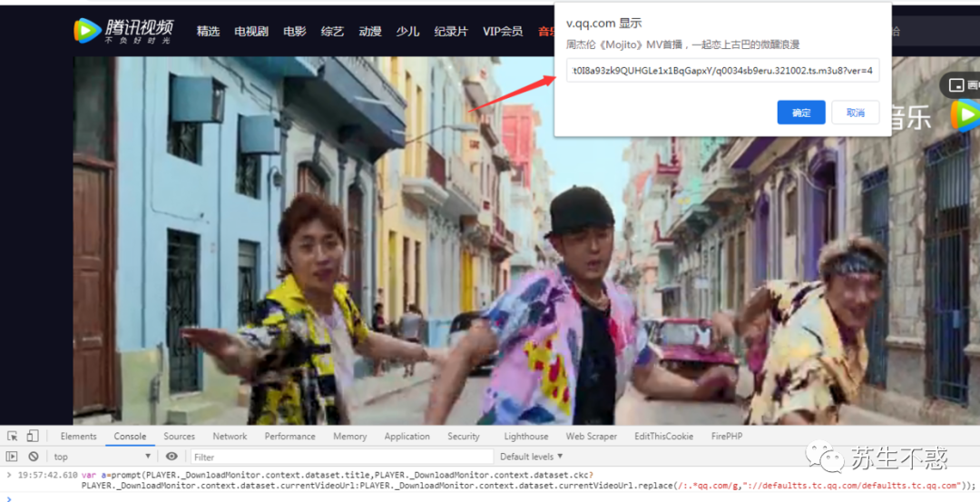Image resolution: width=980 pixels, height=502 pixels.
Task: Open the 纪录片 navigation item
Action: 451,31
